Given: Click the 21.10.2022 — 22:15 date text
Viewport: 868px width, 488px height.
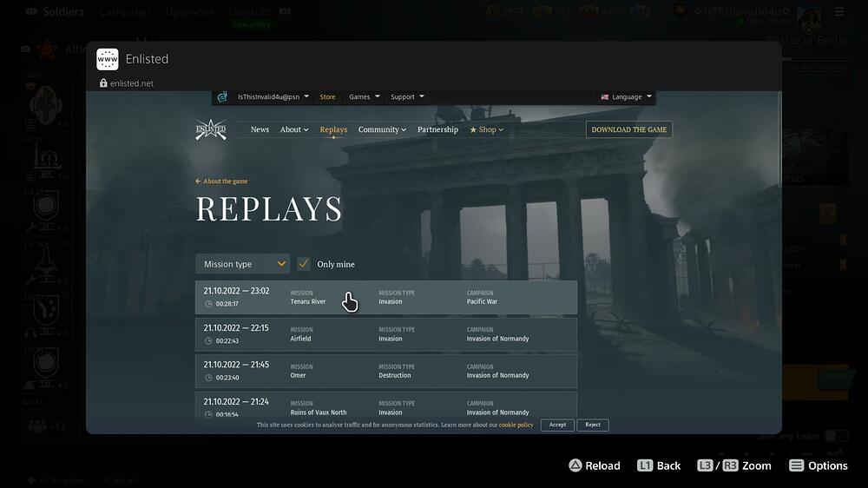Looking at the screenshot, I should [x=236, y=328].
